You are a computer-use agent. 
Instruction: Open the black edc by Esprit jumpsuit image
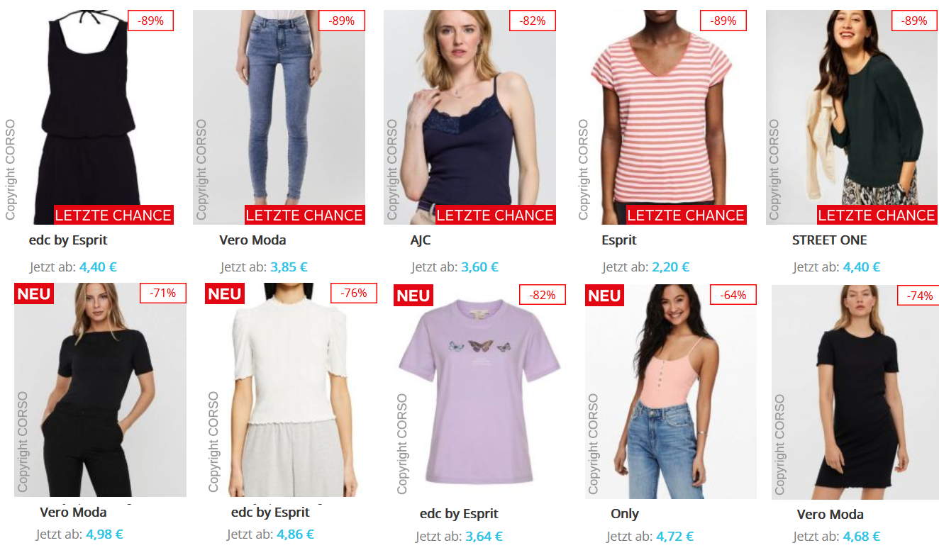(x=89, y=117)
